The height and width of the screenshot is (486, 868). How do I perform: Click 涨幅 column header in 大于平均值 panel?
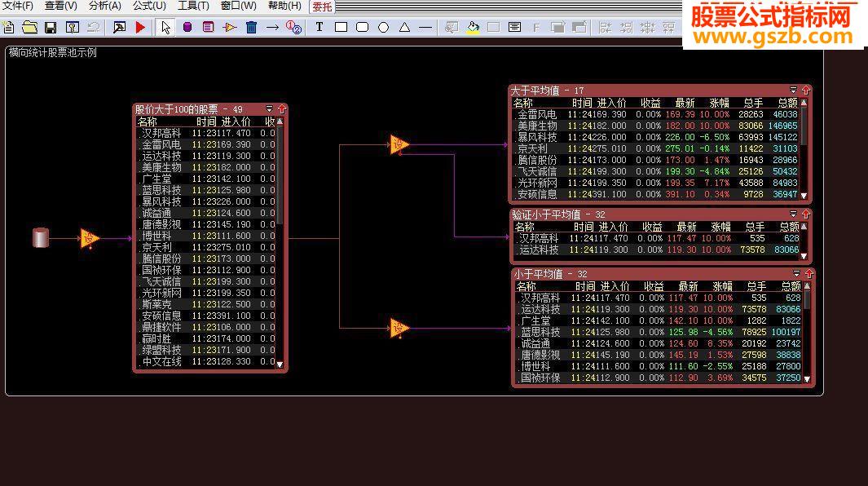tap(719, 103)
